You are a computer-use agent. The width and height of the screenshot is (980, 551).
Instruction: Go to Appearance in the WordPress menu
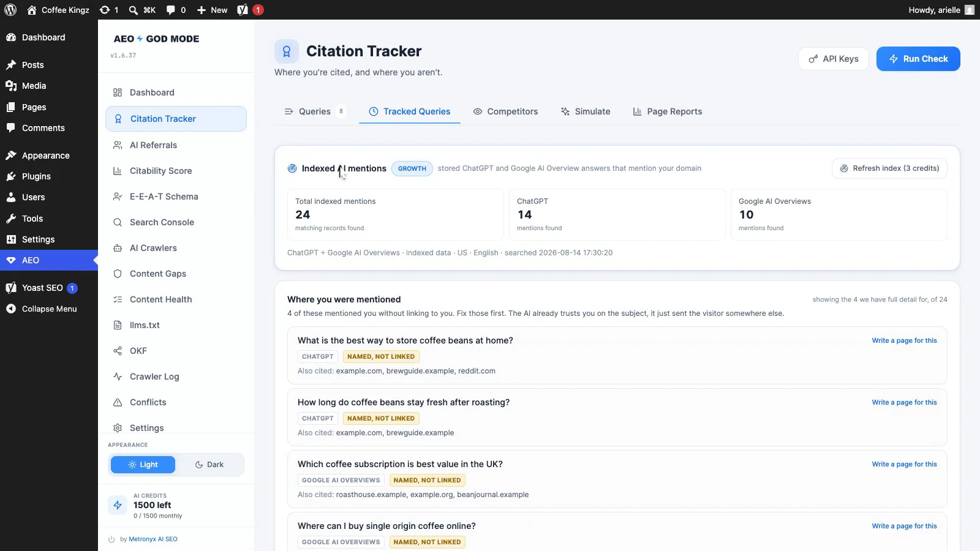coord(49,156)
